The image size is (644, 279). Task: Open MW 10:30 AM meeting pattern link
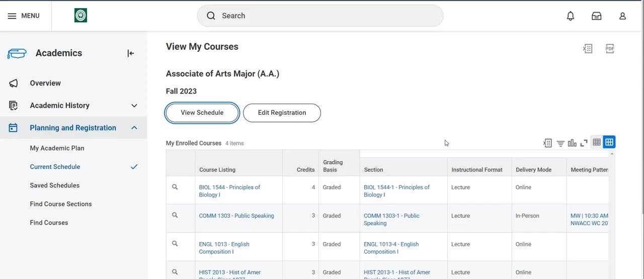point(590,219)
